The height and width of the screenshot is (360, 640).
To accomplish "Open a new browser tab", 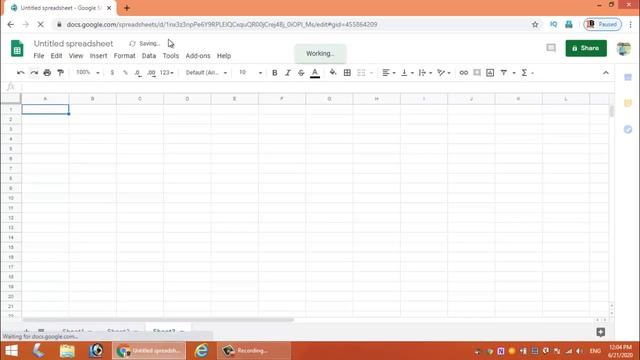I will (x=127, y=8).
